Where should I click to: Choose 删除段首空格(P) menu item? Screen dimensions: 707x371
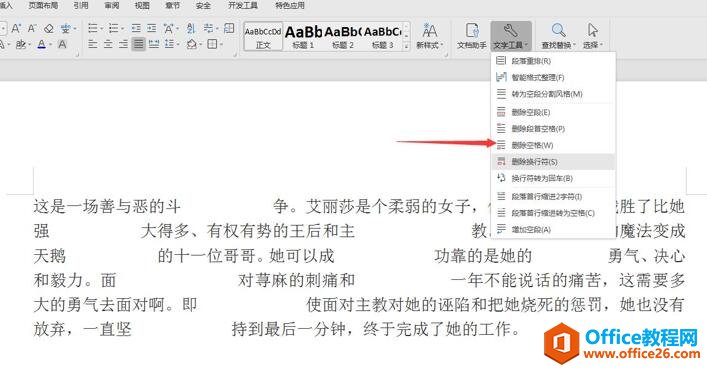[x=553, y=128]
